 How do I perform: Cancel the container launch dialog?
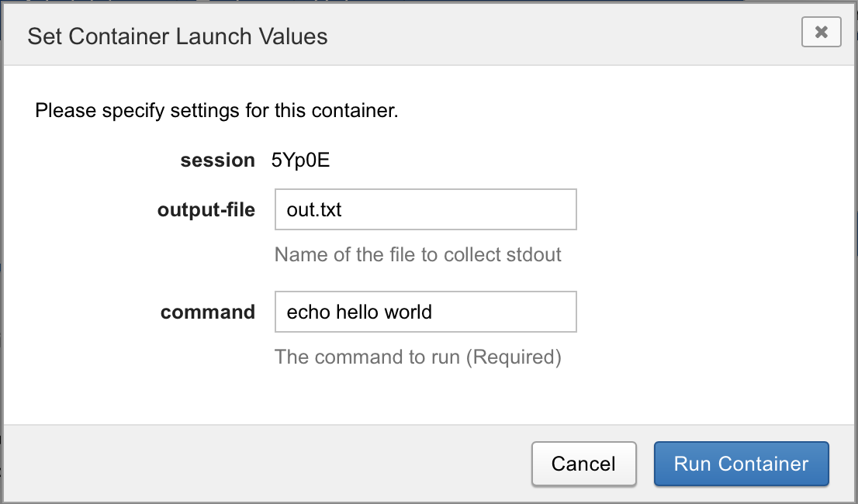tap(583, 464)
